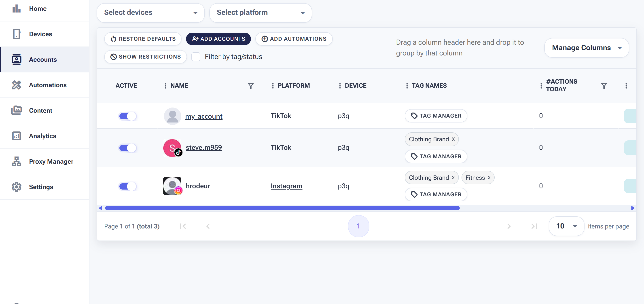This screenshot has width=644, height=304.
Task: Click scrollbar left arrow
Action: (100, 208)
